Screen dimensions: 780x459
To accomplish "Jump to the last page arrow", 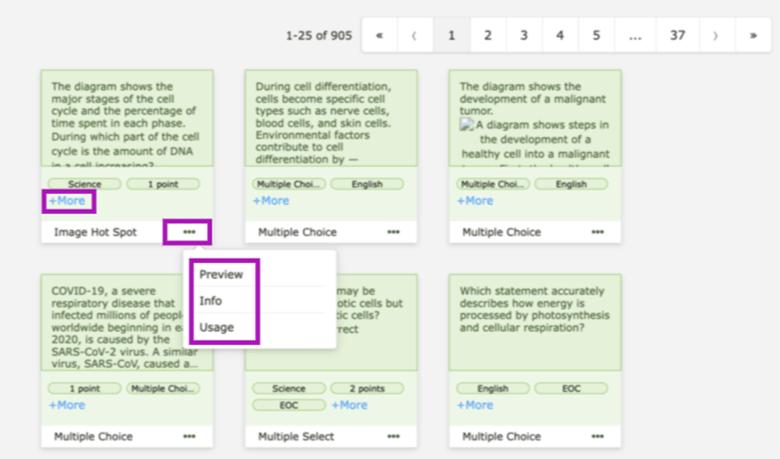I will [x=752, y=36].
